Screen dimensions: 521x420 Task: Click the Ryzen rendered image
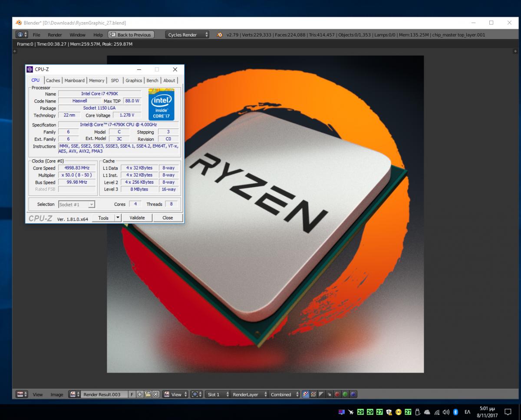point(265,214)
